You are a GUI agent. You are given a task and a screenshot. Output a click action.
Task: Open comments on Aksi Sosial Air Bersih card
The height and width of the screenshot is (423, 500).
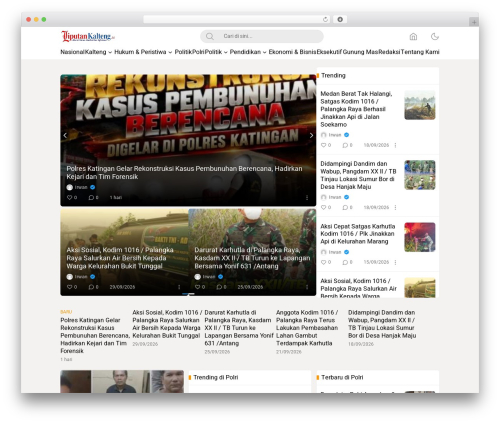coord(91,287)
